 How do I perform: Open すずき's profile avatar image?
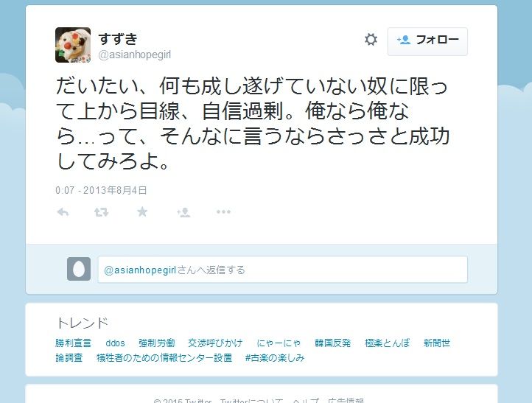pos(73,45)
